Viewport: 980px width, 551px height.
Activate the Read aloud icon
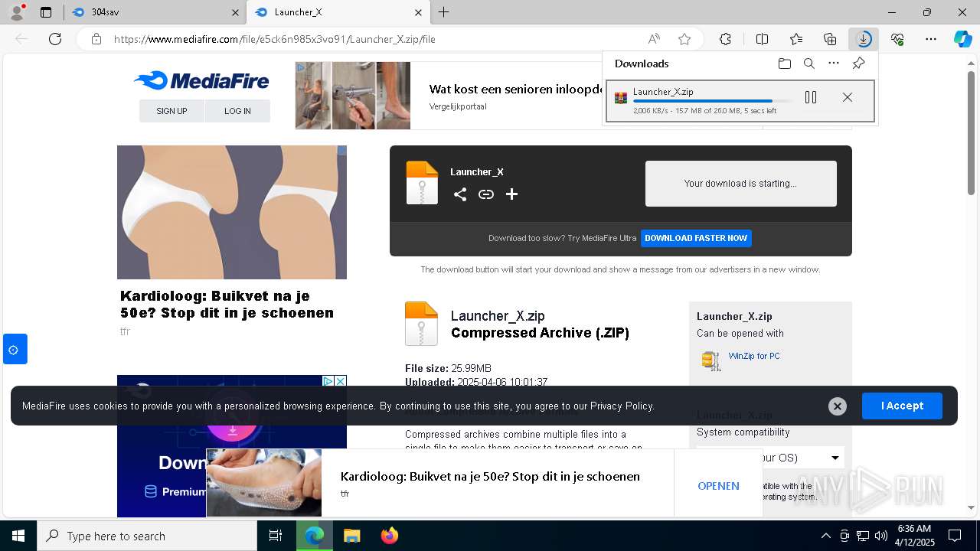tap(654, 39)
